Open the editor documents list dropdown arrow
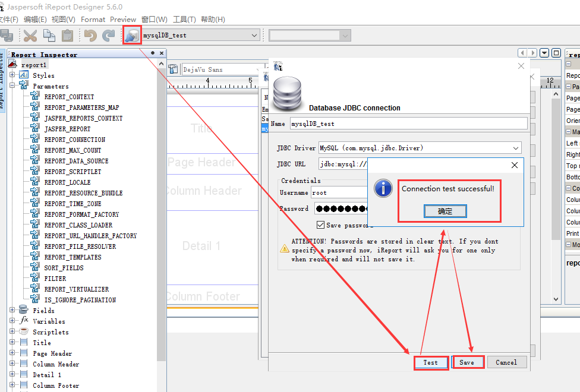Screen dimensions: 580x392 544,53
